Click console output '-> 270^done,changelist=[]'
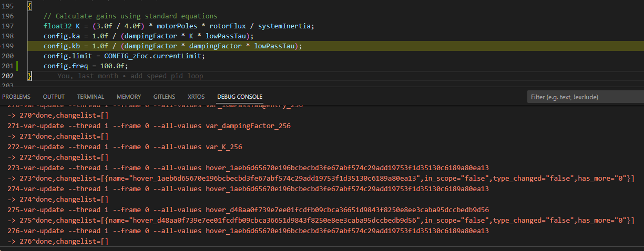Image resolution: width=644 pixels, height=251 pixels. (58, 116)
